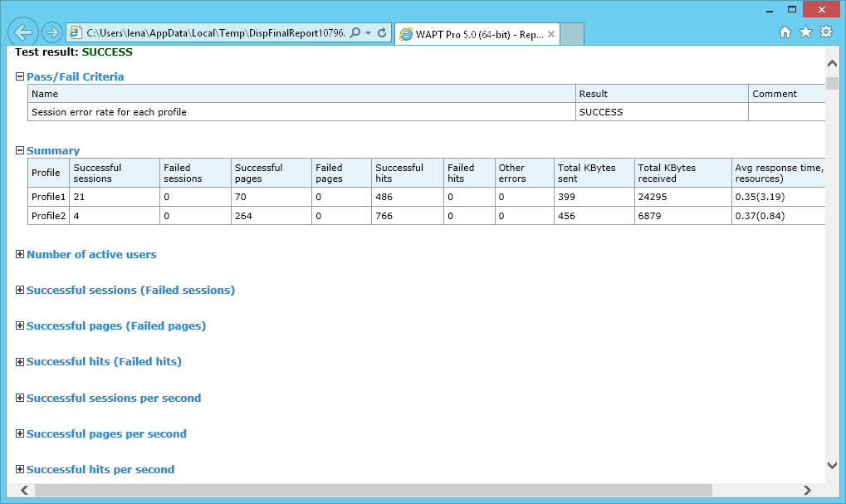Click the green SUCCESS test result text
This screenshot has height=504, width=846.
(107, 51)
